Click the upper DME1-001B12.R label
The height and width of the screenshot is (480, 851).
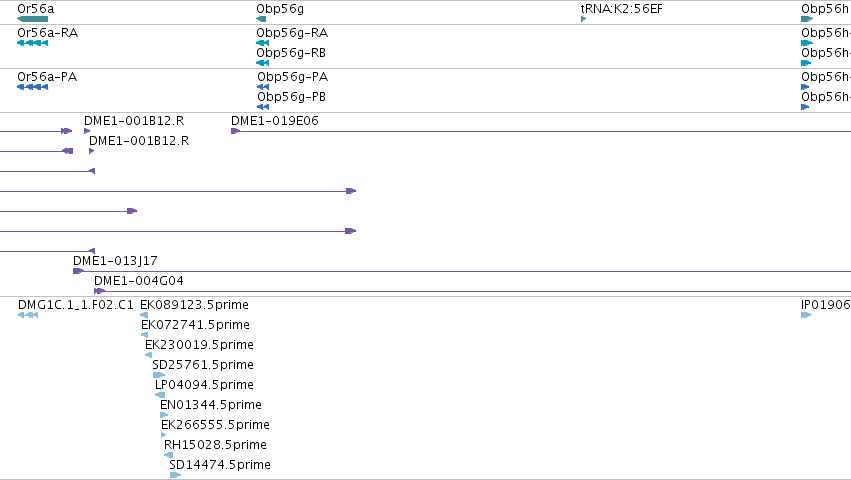pos(134,121)
